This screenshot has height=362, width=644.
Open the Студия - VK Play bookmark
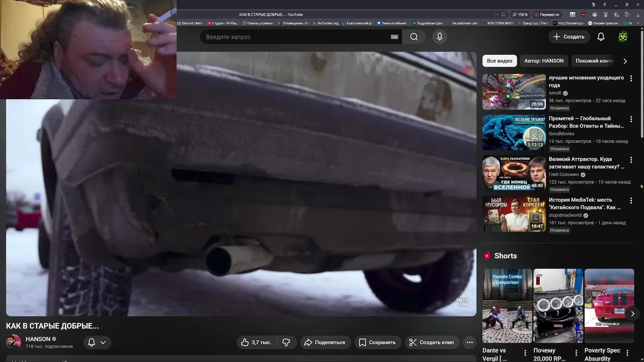coord(223,23)
